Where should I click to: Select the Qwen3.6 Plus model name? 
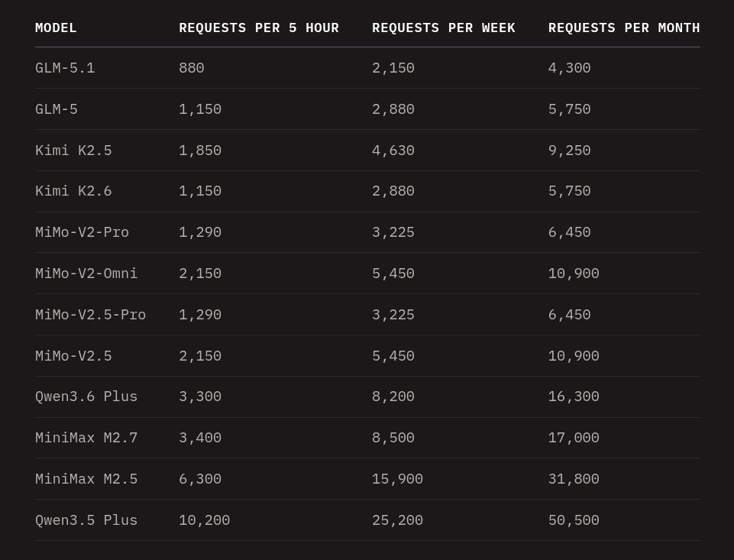(x=86, y=397)
